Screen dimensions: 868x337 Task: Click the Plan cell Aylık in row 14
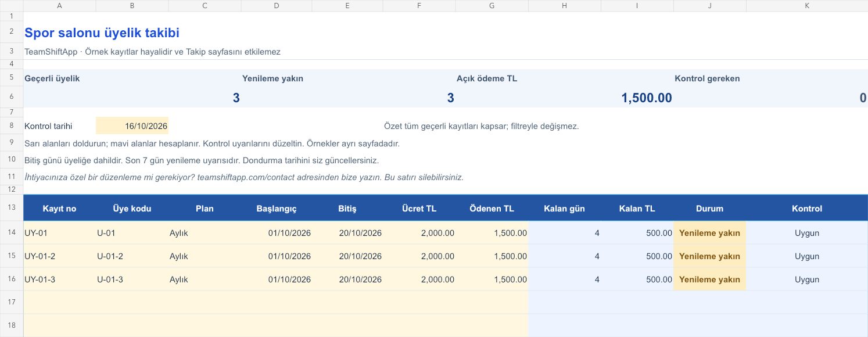coord(205,232)
